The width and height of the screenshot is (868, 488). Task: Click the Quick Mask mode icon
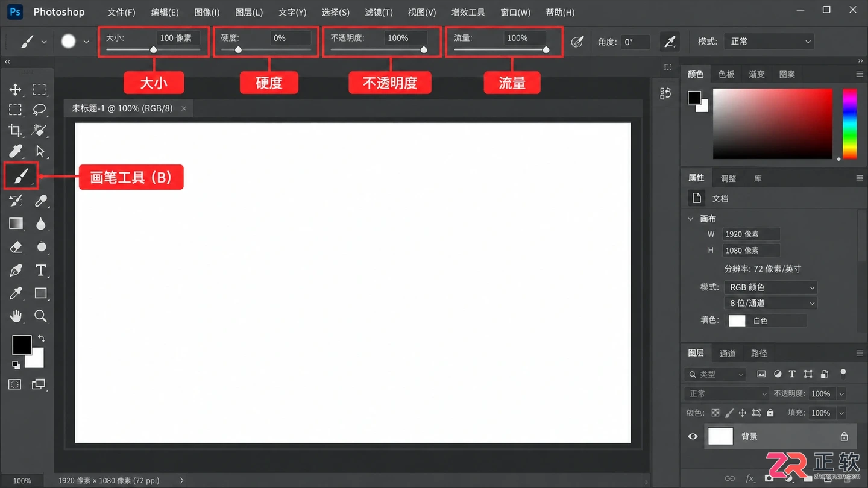pos(15,384)
